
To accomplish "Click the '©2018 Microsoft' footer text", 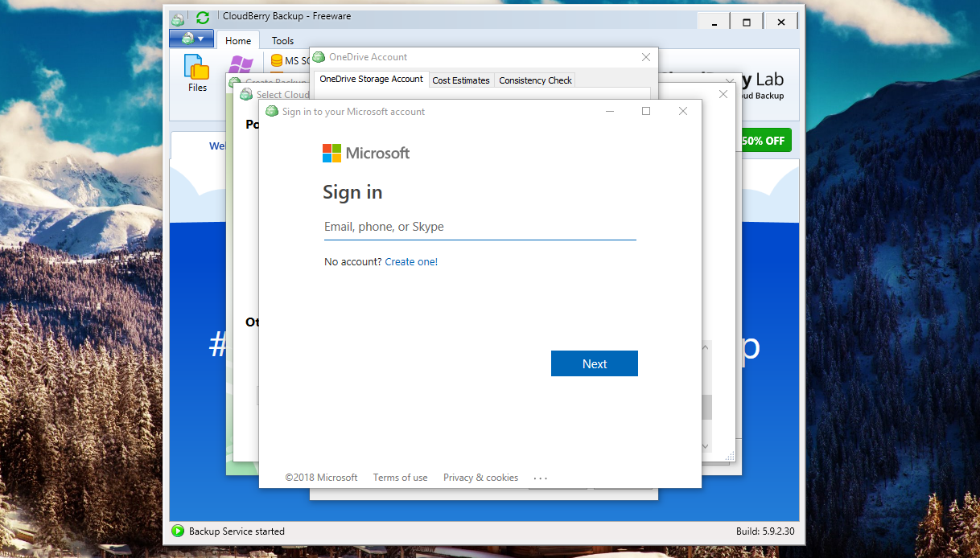I will pos(321,478).
